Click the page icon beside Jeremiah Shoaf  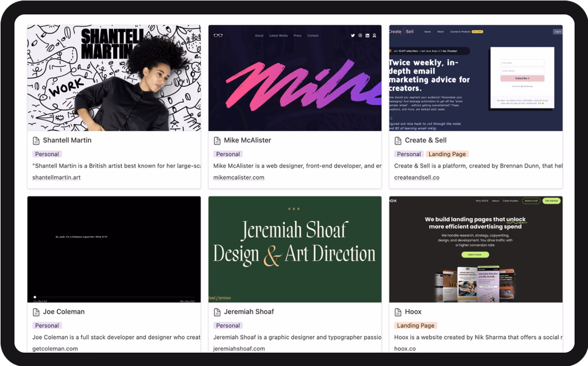click(217, 312)
